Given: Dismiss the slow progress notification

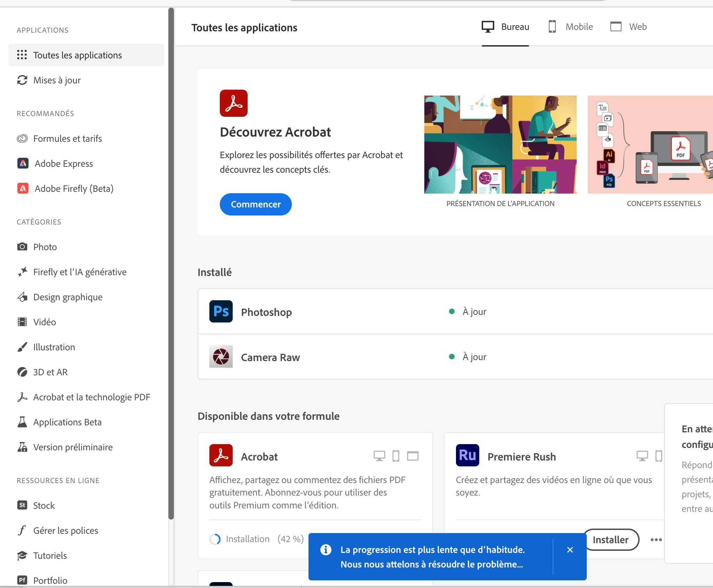Looking at the screenshot, I should click(570, 550).
